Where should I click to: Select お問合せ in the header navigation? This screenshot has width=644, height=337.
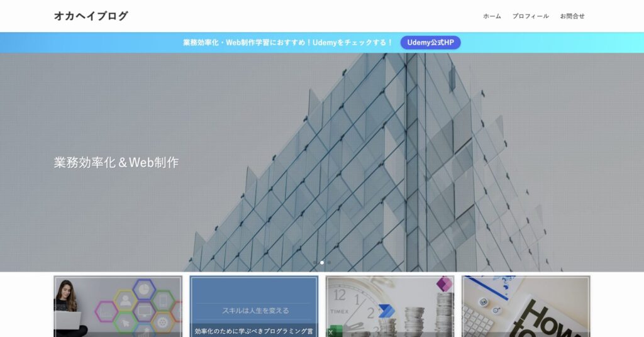[x=572, y=16]
